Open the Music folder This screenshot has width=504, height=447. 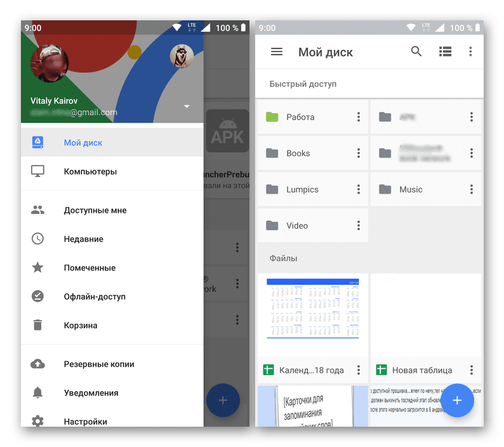[425, 189]
